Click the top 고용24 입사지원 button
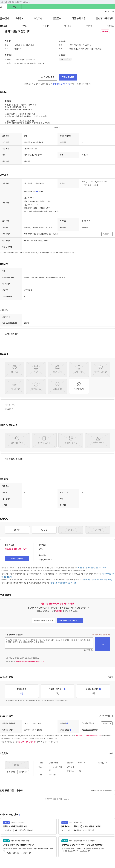 (x=68, y=77)
